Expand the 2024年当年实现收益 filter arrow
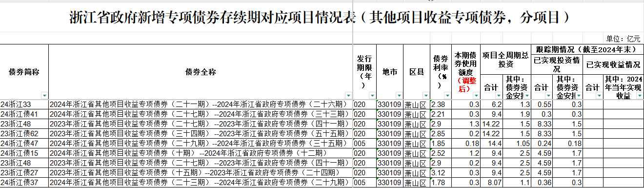Image resolution: width=644 pixels, height=188 pixels. pyautogui.click(x=640, y=96)
